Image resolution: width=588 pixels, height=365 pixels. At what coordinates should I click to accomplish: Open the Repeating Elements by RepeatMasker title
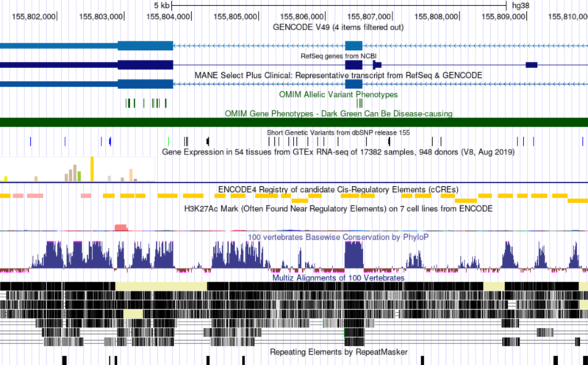[338, 352]
